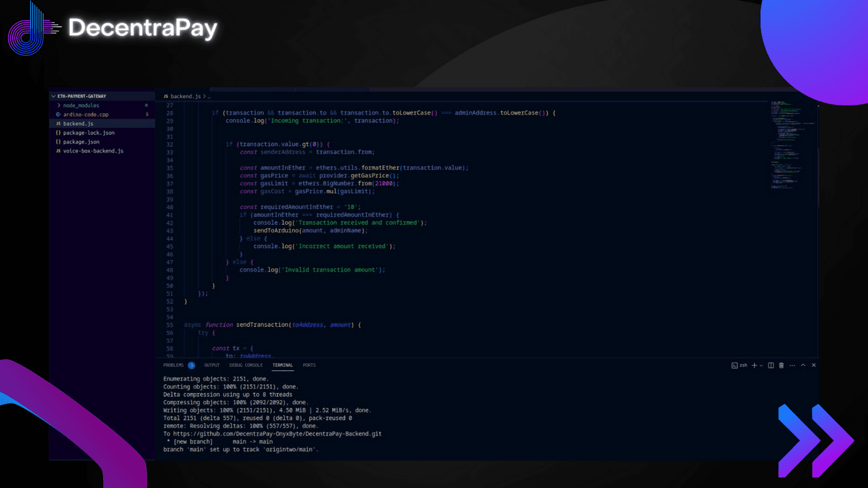
Task: Click 'Incoming transaction:' console.log line
Action: 312,120
